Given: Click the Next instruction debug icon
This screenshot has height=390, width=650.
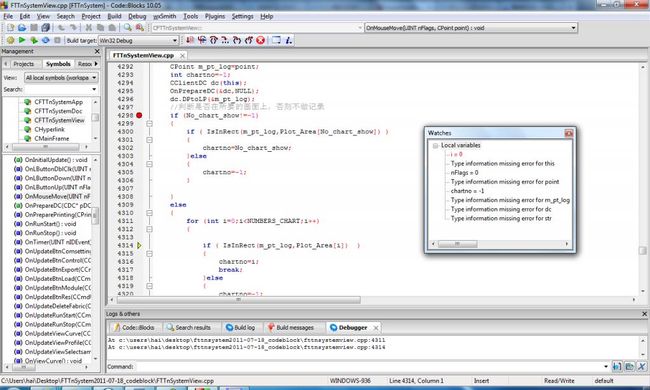Looking at the screenshot, I should point(225,40).
